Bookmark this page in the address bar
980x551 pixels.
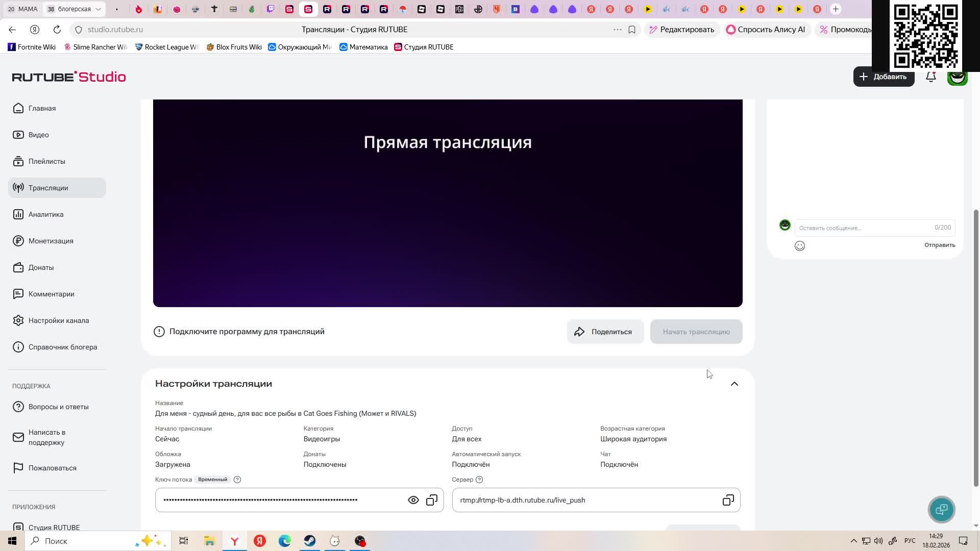pyautogui.click(x=632, y=30)
